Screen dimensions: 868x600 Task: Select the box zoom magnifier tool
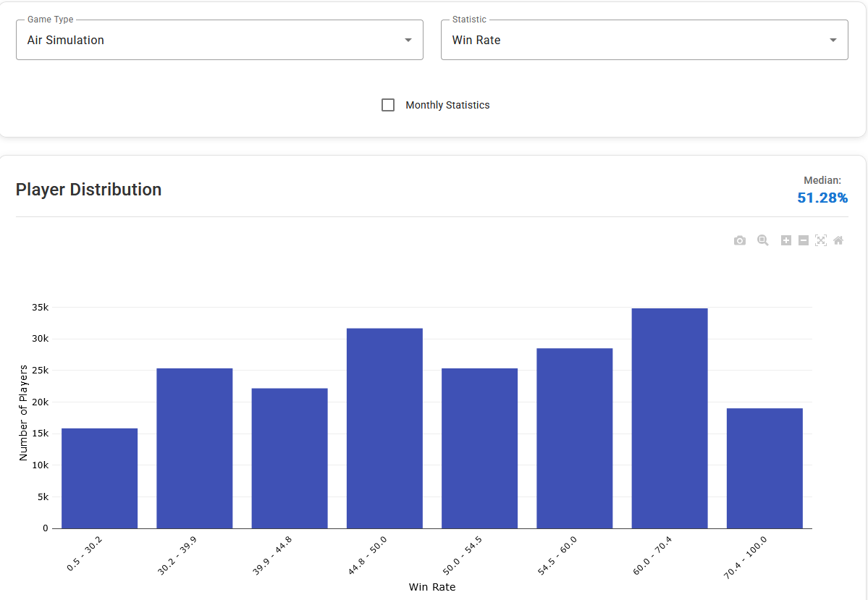[762, 240]
